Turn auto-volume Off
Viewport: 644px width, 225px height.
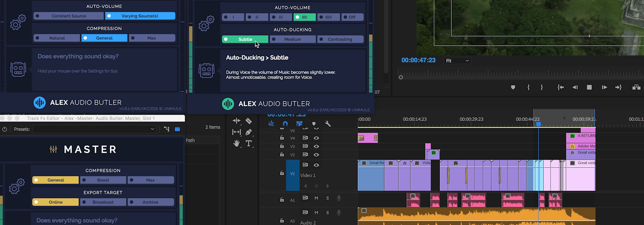click(x=352, y=17)
